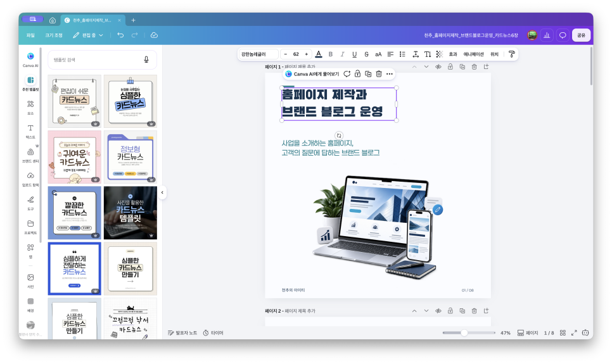Open the text alignment control

tap(390, 54)
